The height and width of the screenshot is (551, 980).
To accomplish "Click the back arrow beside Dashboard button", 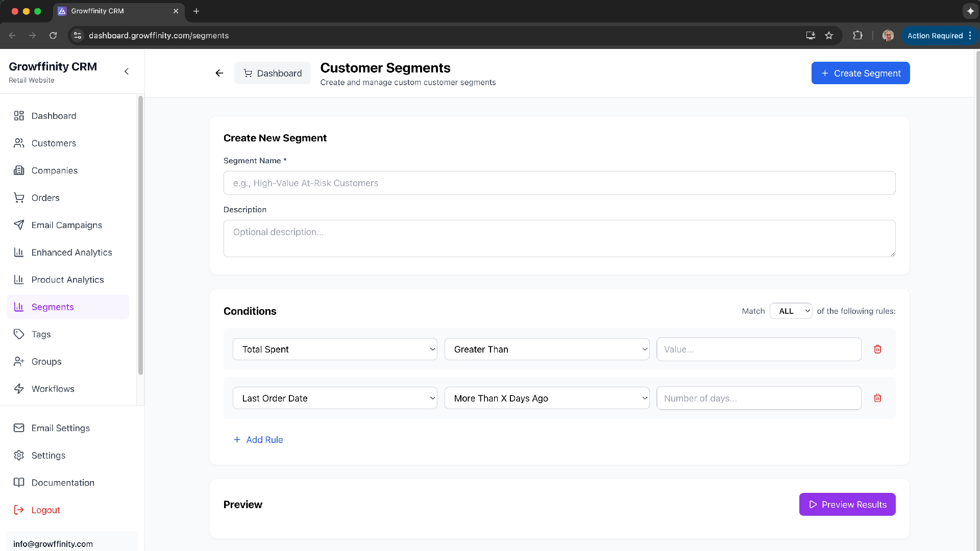I will click(219, 73).
